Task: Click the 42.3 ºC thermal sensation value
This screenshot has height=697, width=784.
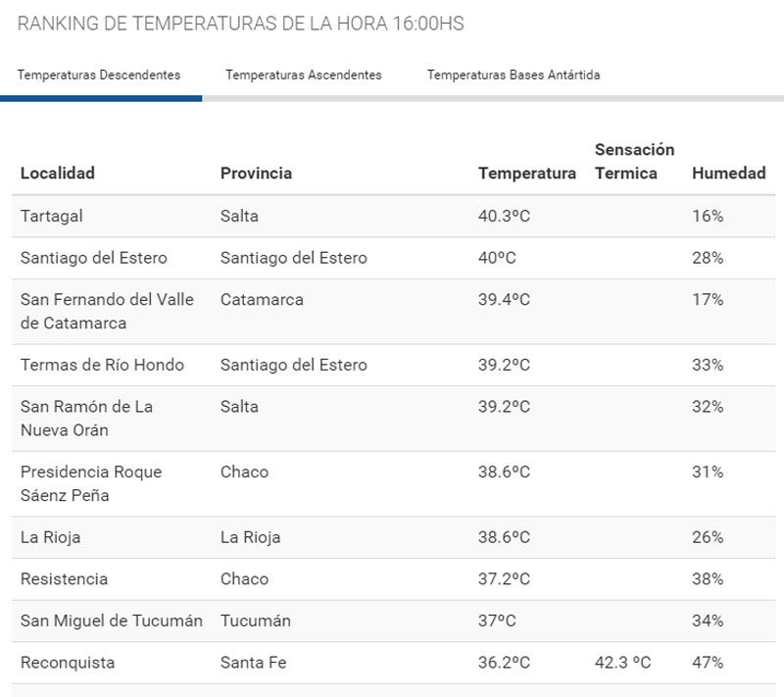Action: click(622, 663)
